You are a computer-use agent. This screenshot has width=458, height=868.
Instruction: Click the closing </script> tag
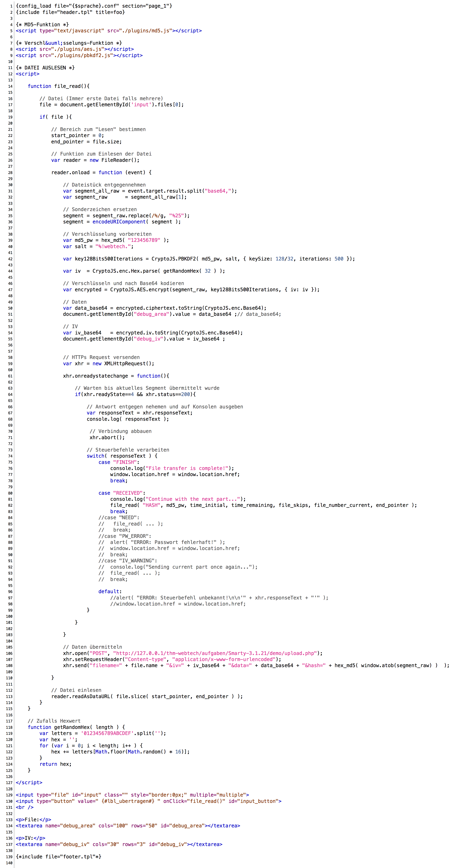[x=29, y=782]
